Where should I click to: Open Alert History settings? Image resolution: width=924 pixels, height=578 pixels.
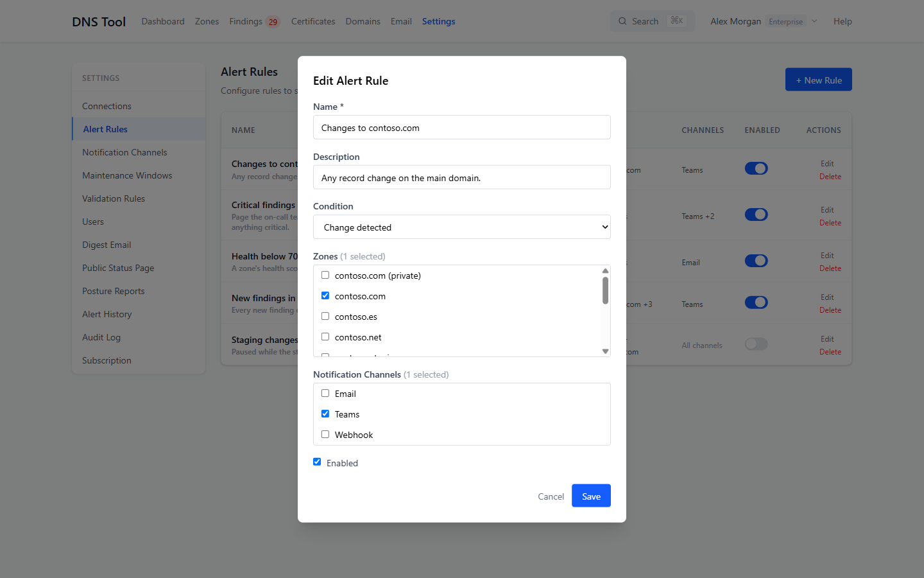pyautogui.click(x=139, y=314)
